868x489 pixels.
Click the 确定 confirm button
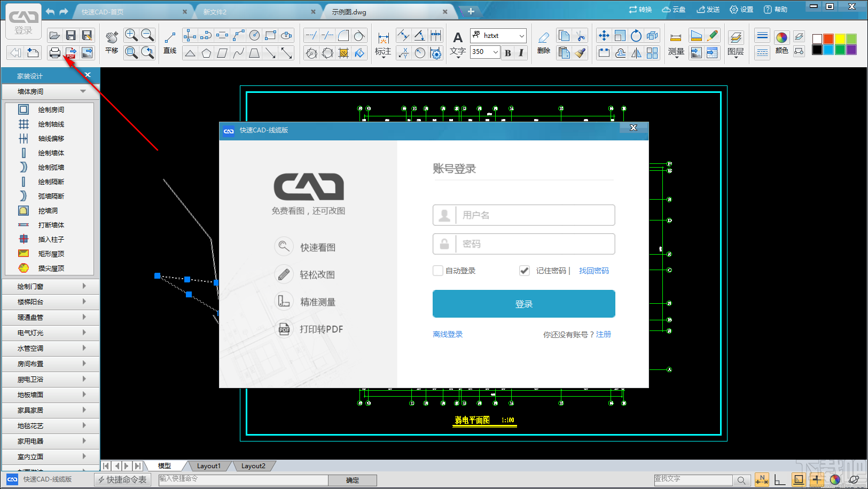(x=353, y=480)
